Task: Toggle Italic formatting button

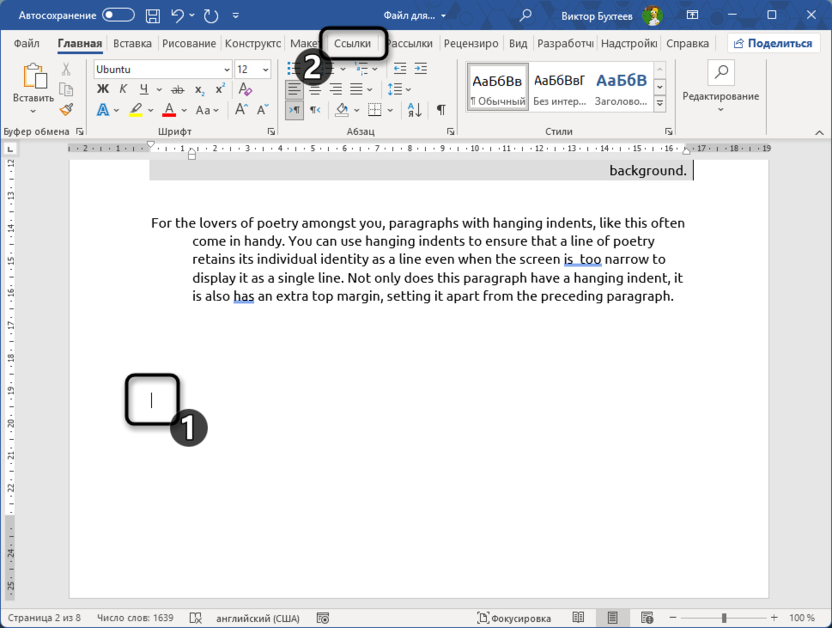Action: pyautogui.click(x=125, y=90)
